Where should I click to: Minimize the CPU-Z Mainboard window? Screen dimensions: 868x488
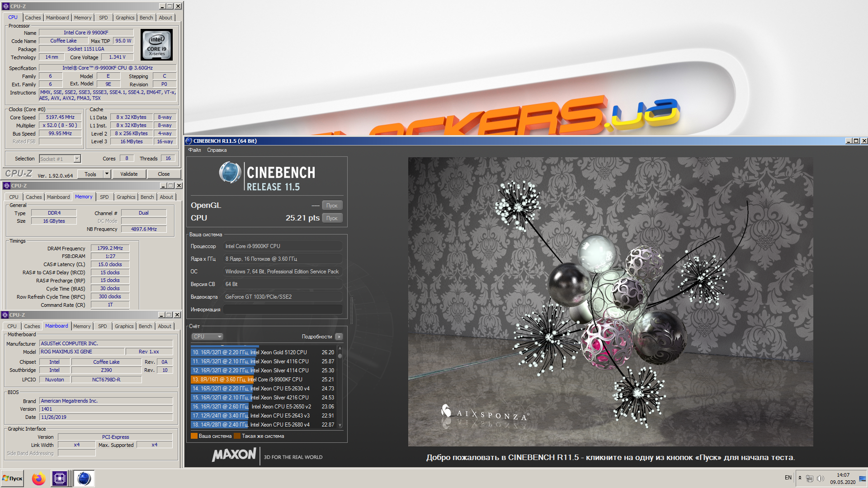pos(162,315)
